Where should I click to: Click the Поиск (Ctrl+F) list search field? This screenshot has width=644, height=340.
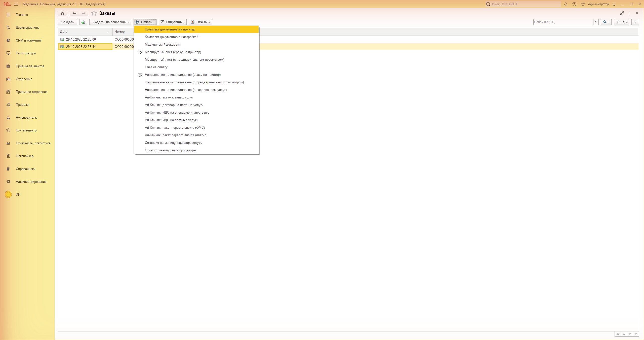pos(563,22)
